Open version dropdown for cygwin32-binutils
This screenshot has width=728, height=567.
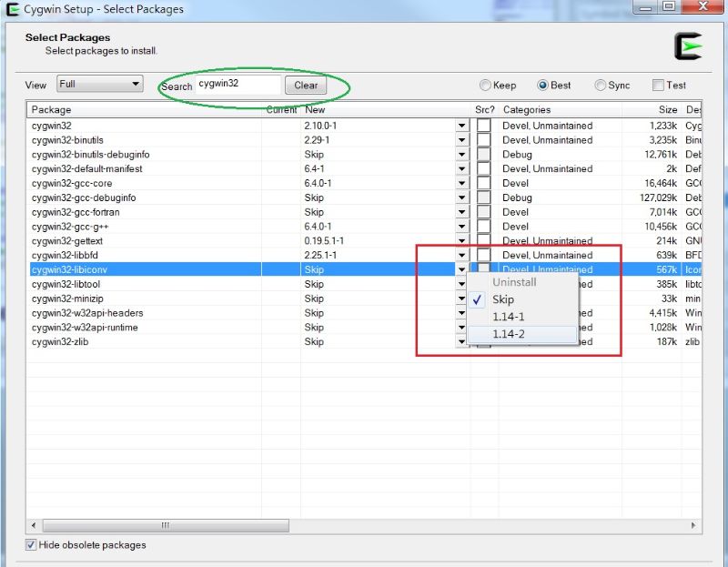pyautogui.click(x=461, y=140)
